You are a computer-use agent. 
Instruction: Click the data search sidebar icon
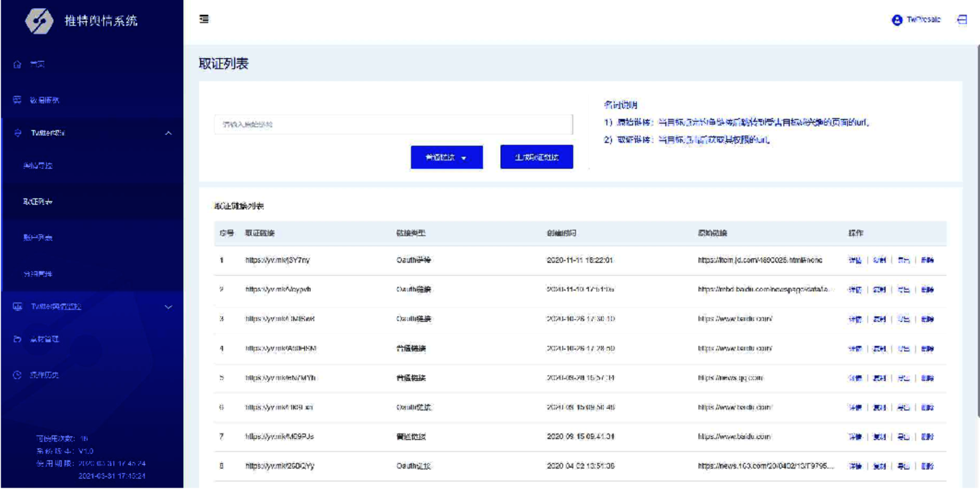pos(17,100)
